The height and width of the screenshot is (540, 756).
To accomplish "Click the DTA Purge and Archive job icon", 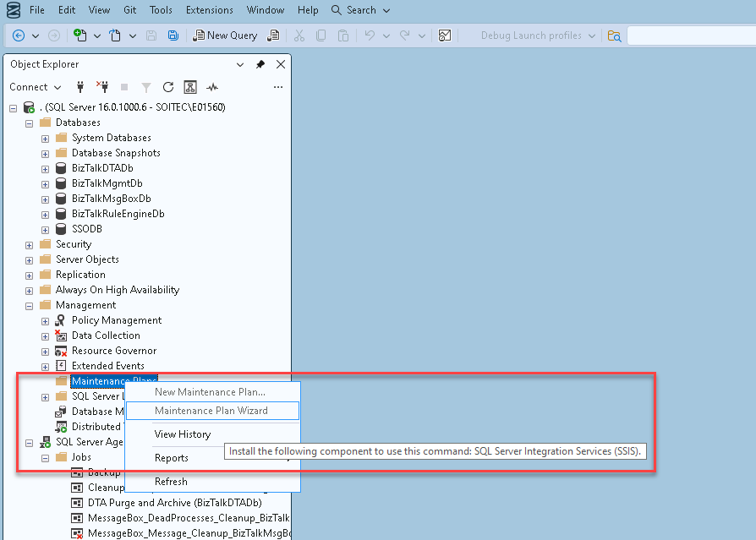I will pos(77,503).
